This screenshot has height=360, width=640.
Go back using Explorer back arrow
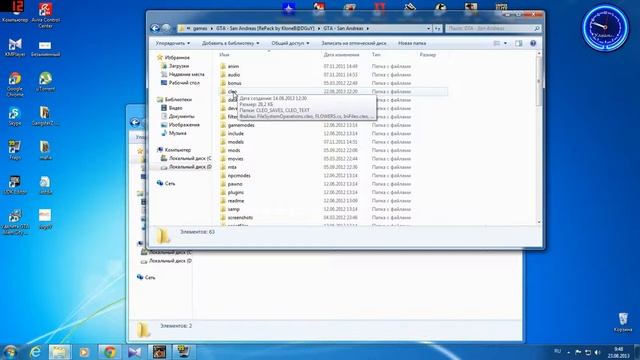click(x=155, y=28)
